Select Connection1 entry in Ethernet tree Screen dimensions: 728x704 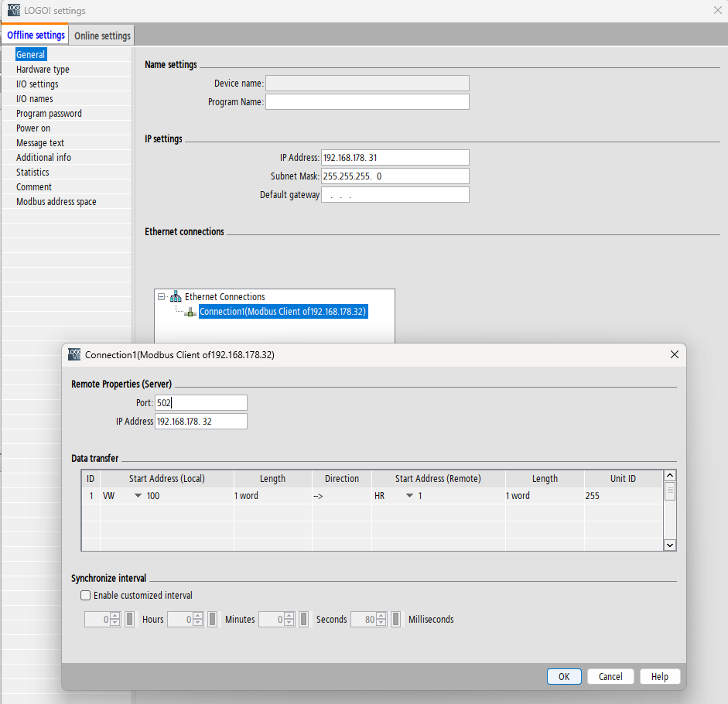coord(282,312)
